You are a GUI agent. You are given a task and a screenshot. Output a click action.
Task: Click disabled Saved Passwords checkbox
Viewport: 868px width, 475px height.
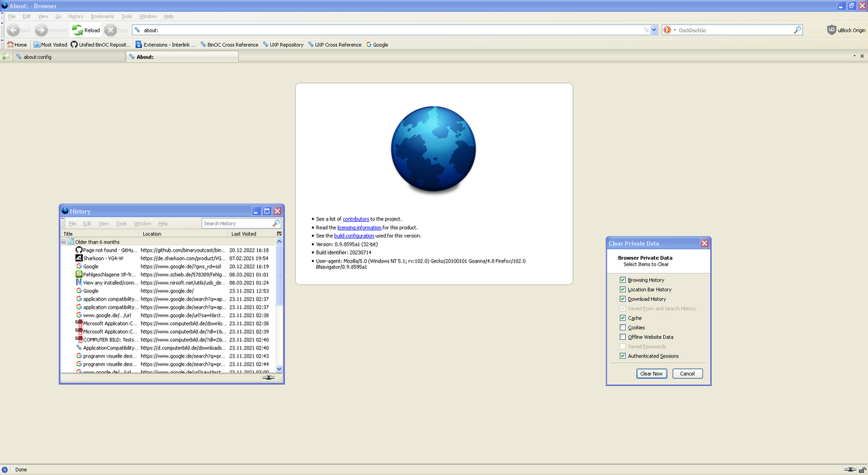(x=623, y=346)
